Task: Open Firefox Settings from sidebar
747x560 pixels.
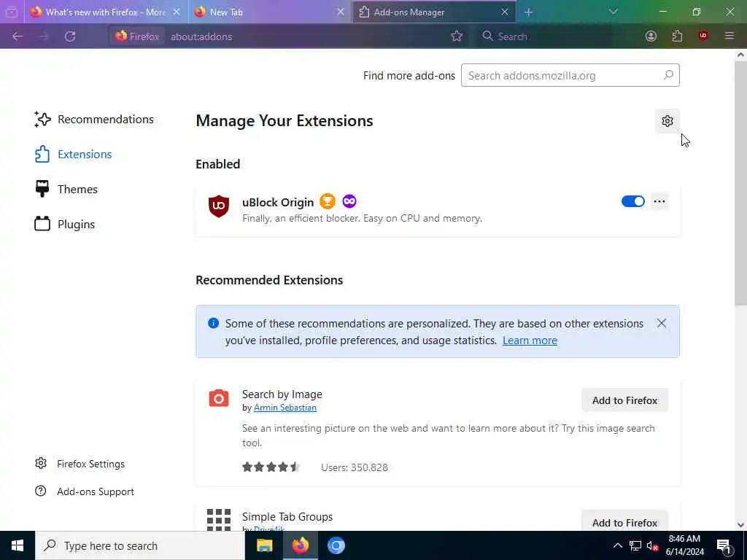Action: tap(80, 464)
